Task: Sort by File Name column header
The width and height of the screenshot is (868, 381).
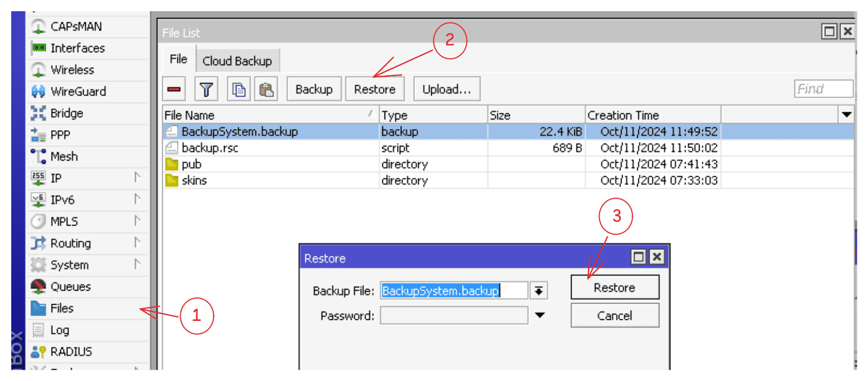Action: pyautogui.click(x=271, y=115)
